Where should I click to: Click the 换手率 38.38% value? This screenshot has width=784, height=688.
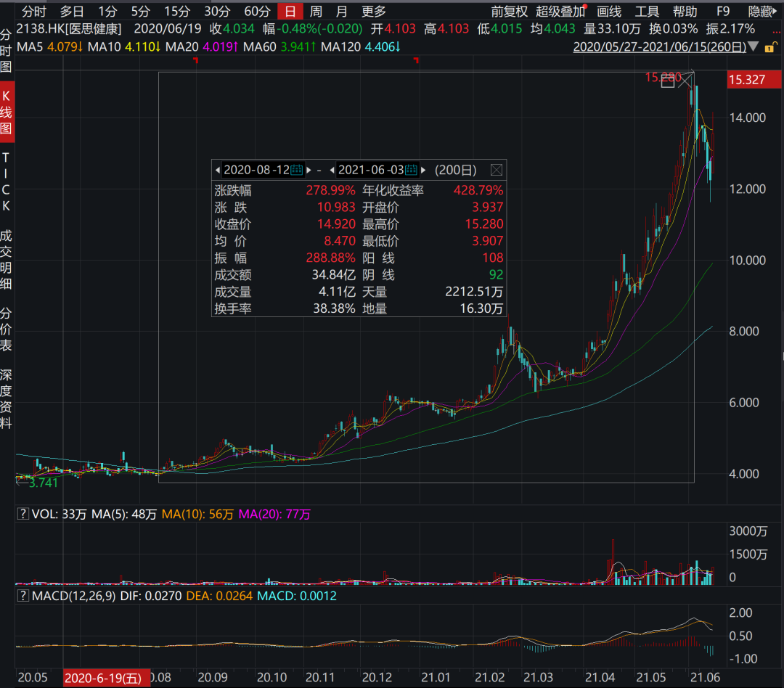click(x=334, y=308)
